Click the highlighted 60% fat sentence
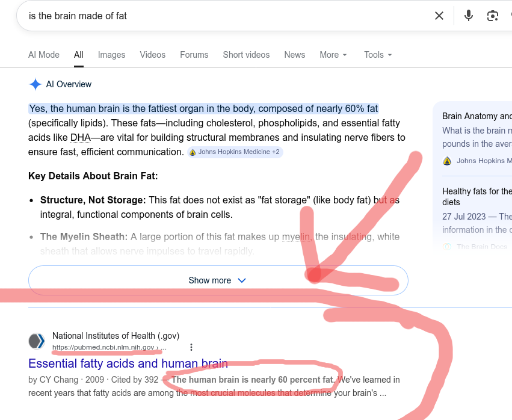This screenshot has height=420, width=512. (203, 108)
